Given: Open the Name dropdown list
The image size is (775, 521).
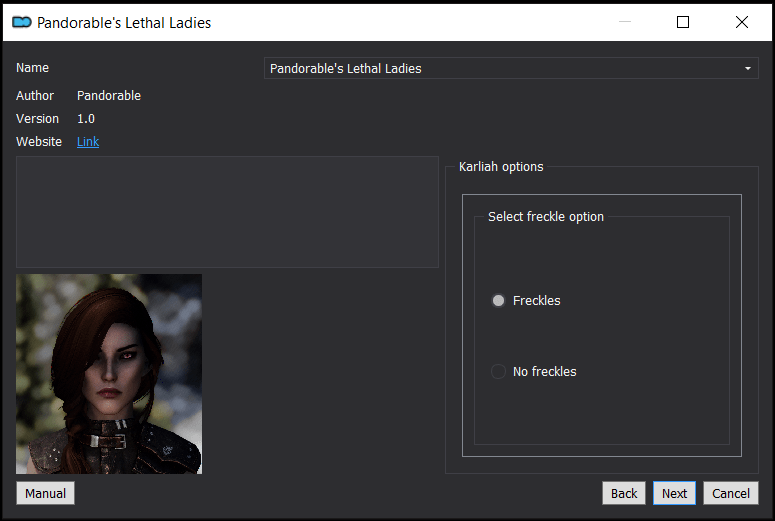Looking at the screenshot, I should (x=511, y=68).
